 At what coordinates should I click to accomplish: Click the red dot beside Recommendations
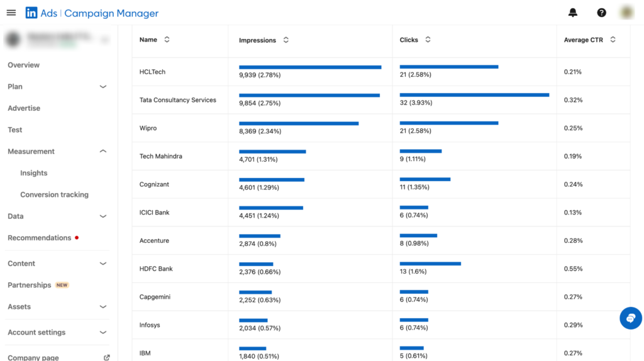(77, 237)
